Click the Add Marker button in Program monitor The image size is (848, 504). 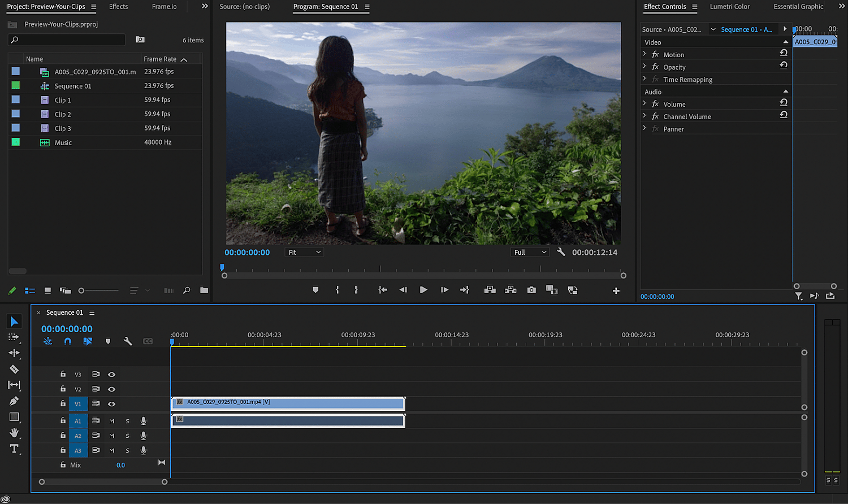pyautogui.click(x=315, y=290)
